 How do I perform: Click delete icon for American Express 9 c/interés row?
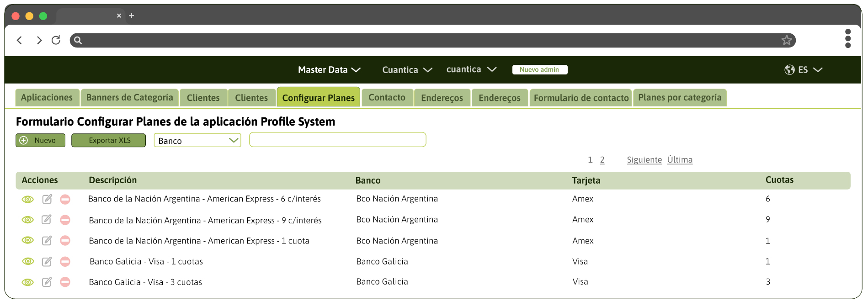click(x=65, y=220)
